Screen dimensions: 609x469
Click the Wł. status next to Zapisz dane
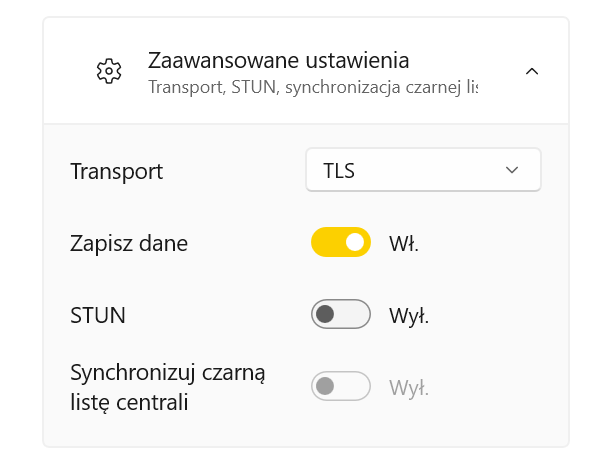pyautogui.click(x=404, y=244)
